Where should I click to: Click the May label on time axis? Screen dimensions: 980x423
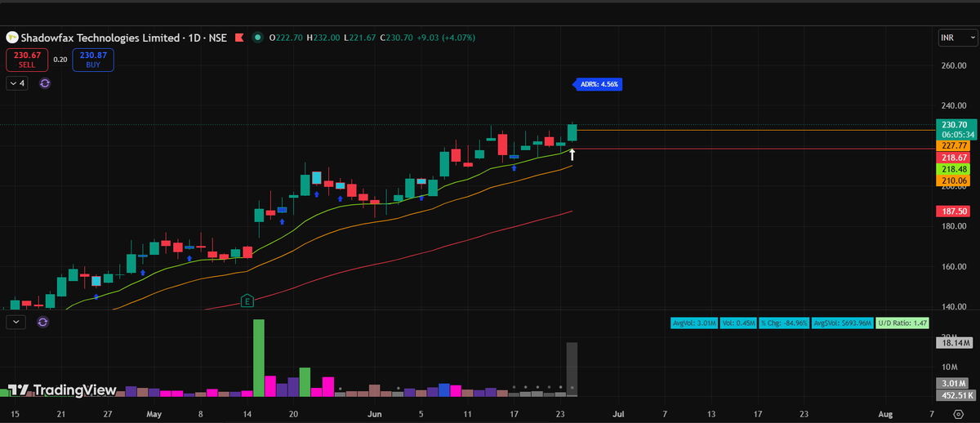(x=154, y=415)
